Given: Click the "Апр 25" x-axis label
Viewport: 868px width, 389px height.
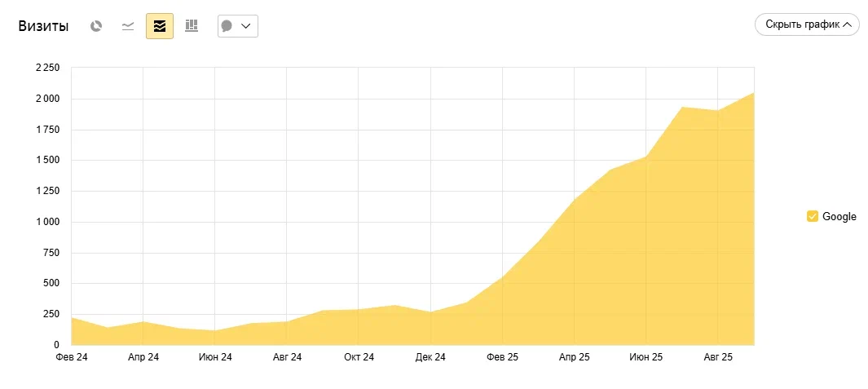Looking at the screenshot, I should [575, 357].
